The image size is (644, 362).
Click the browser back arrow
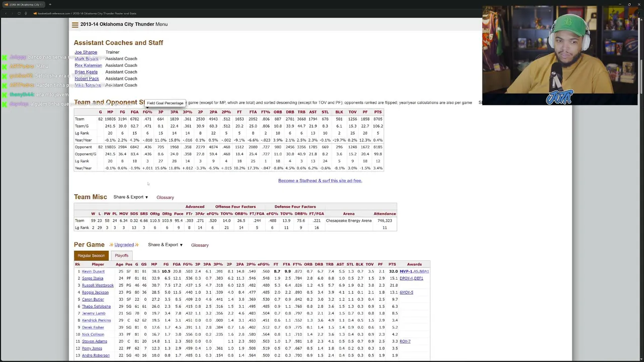click(6, 13)
